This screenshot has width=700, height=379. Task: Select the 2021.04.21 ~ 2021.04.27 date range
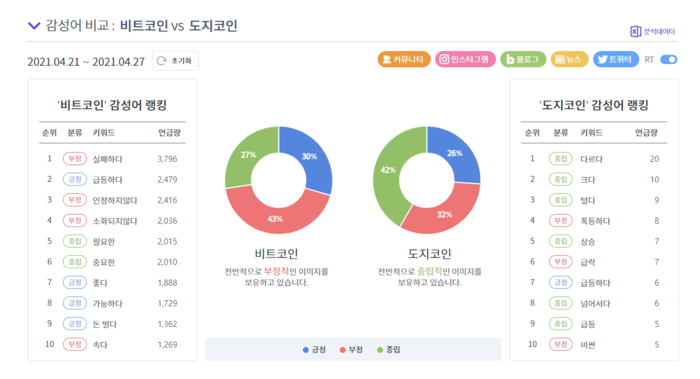86,62
